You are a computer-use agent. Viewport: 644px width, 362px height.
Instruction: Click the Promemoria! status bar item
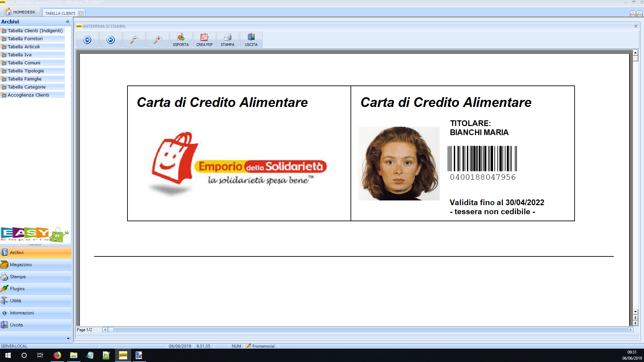coord(261,346)
